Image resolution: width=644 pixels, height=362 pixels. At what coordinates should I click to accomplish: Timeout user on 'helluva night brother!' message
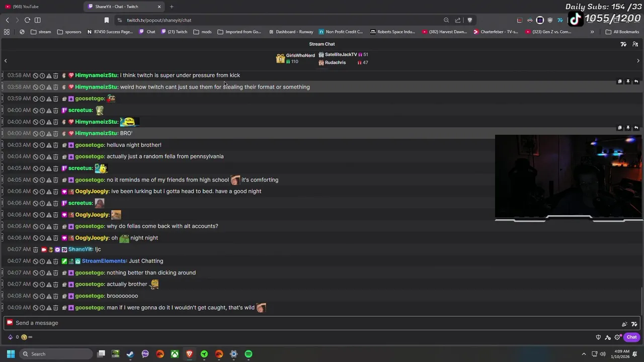pos(42,145)
